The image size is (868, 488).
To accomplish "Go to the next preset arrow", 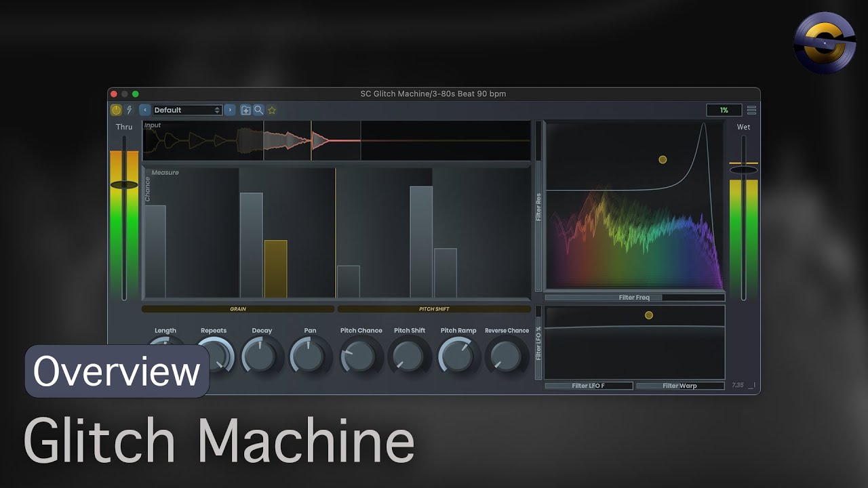I will click(230, 110).
